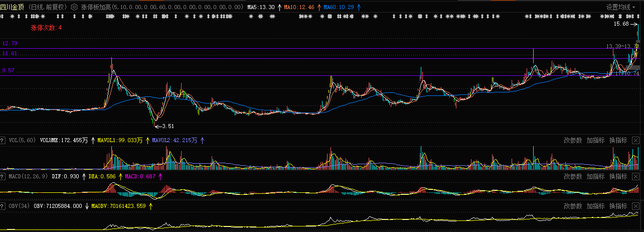Viewport: 644px width, 232px height.
Task: Click the OBV(34) indicator label
Action: coord(20,206)
